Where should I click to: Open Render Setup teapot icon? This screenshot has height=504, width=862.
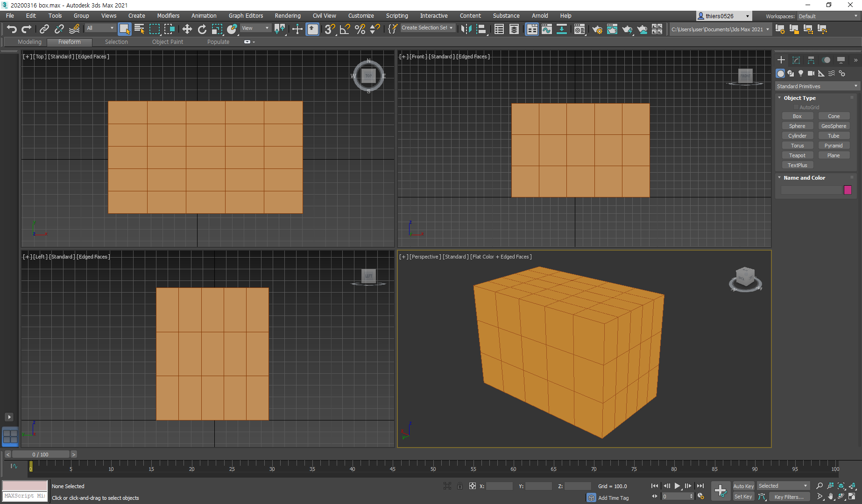click(x=597, y=29)
